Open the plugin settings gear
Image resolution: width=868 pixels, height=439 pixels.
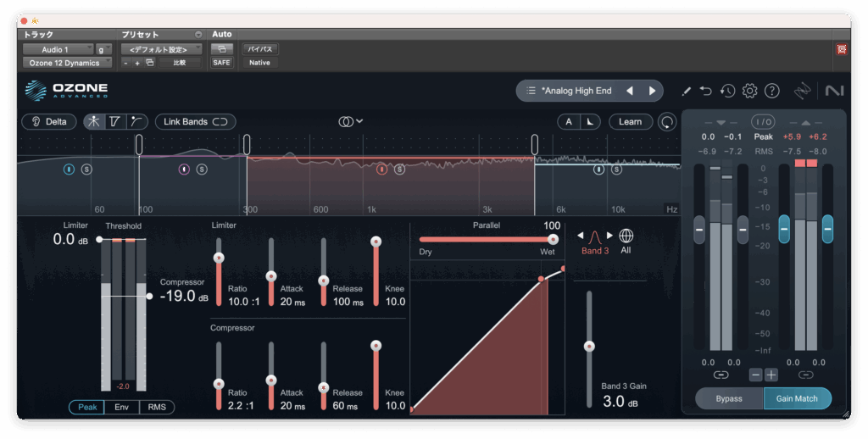click(749, 91)
